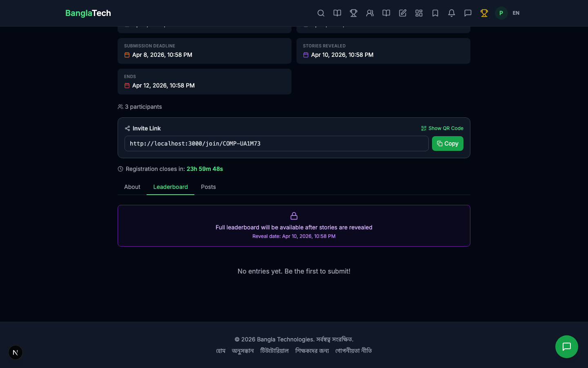Viewport: 588px width, 368px height.
Task: Open the dashboard grid icon
Action: click(x=419, y=13)
